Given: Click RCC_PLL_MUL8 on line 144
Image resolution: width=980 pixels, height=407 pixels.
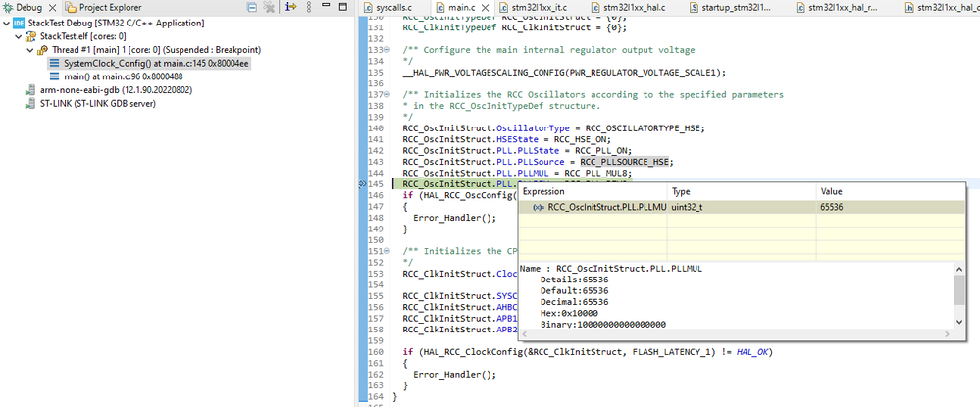Looking at the screenshot, I should click(597, 174).
